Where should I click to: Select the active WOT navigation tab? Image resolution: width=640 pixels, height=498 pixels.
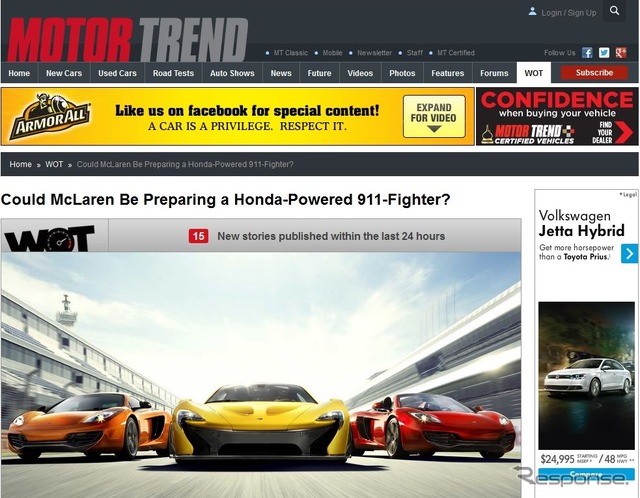tap(533, 73)
